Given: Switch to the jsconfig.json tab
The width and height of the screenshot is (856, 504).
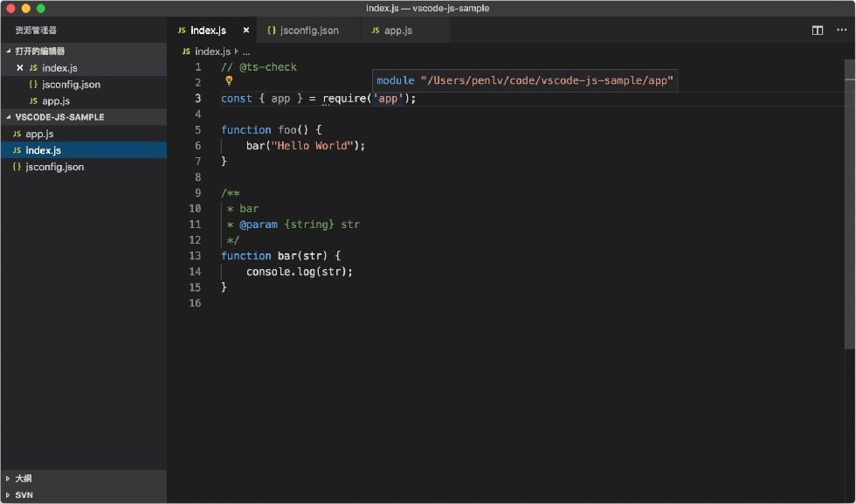Looking at the screenshot, I should [x=309, y=31].
